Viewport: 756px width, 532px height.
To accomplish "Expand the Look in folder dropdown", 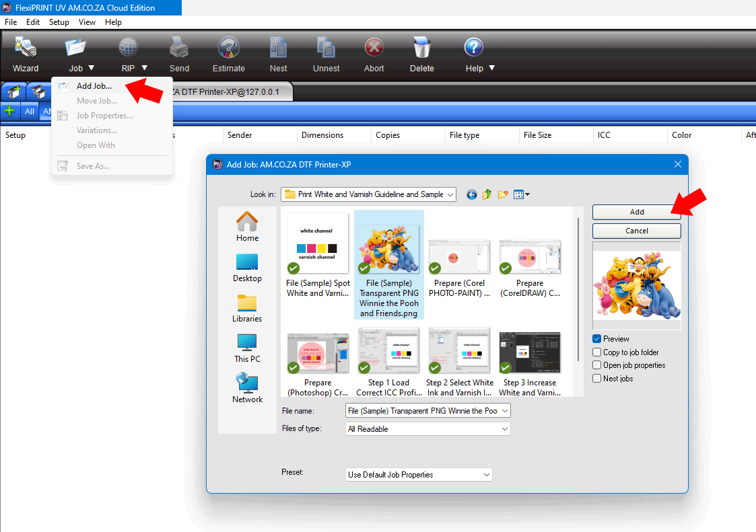I will coord(368,194).
